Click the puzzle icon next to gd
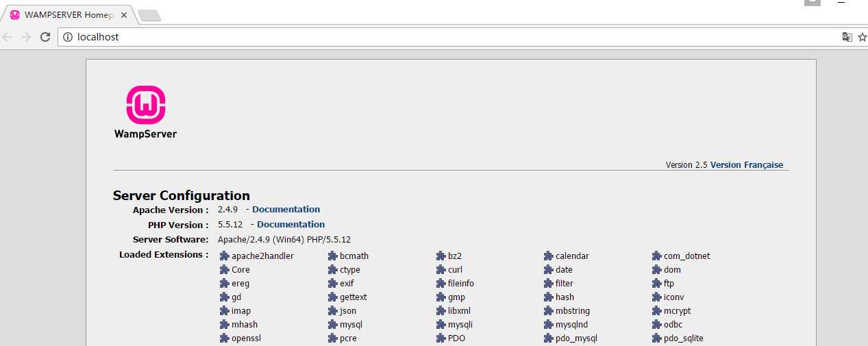Image resolution: width=868 pixels, height=346 pixels. click(x=224, y=297)
